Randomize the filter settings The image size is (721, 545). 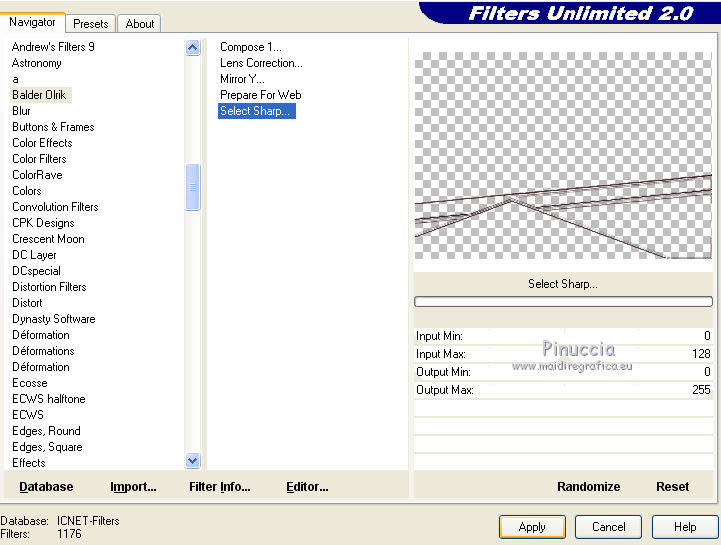pos(589,487)
